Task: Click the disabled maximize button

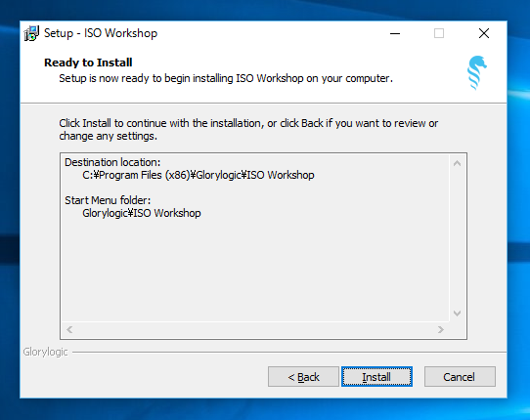Action: click(x=439, y=33)
